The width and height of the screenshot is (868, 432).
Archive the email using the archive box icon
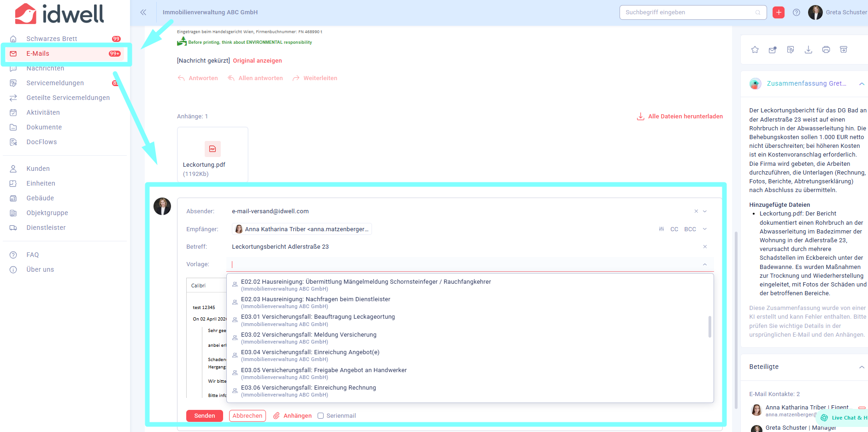pyautogui.click(x=844, y=50)
